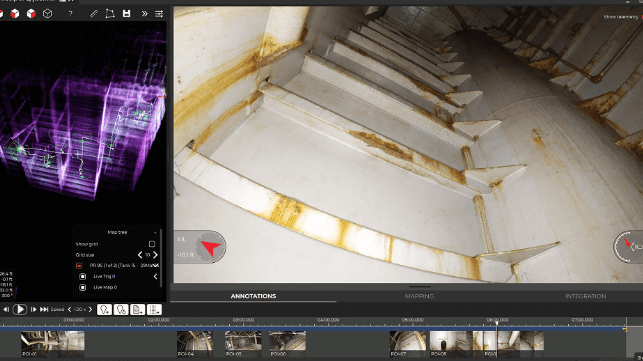
Task: Click the Live Map 0 label
Action: (105, 288)
